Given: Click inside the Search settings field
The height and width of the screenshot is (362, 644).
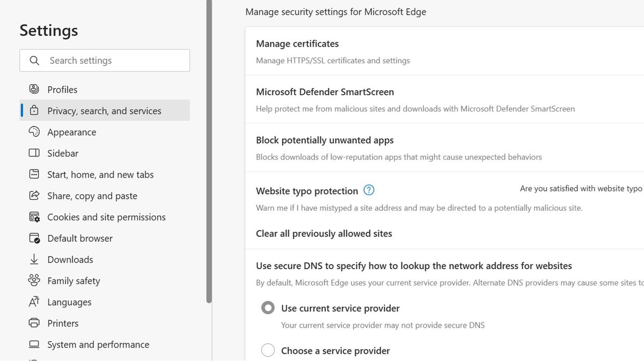Looking at the screenshot, I should click(107, 60).
